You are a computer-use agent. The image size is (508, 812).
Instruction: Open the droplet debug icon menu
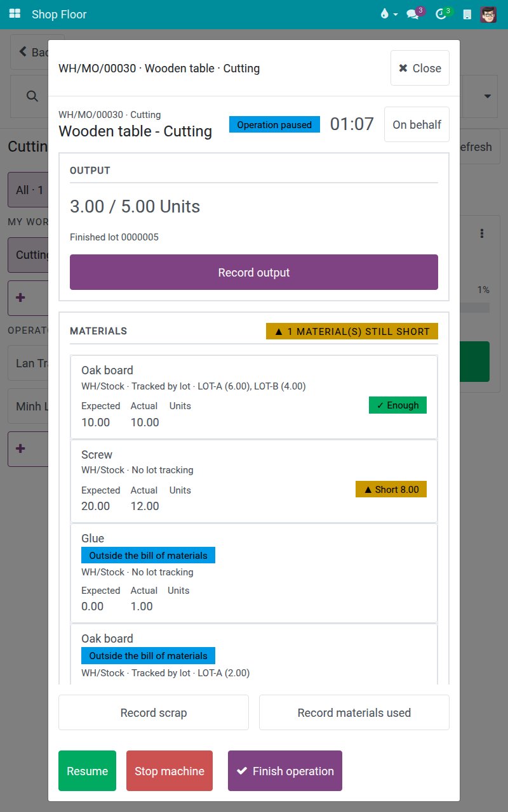point(384,14)
